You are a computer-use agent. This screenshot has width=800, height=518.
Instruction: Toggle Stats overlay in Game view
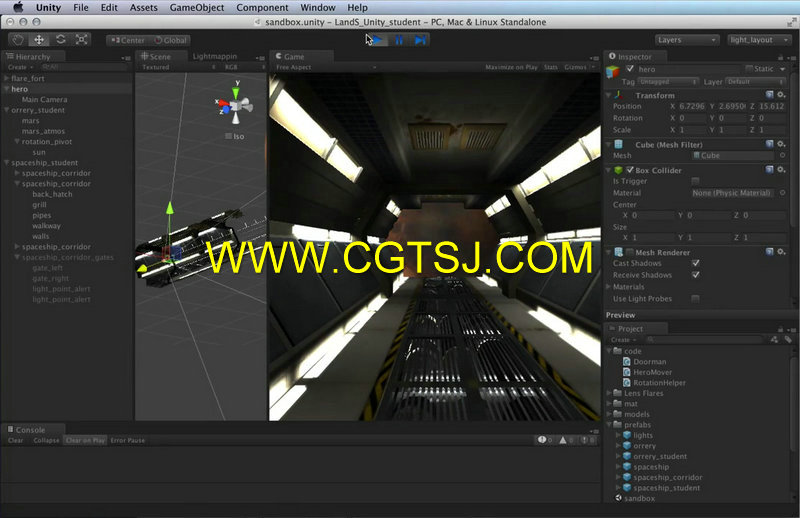tap(551, 67)
